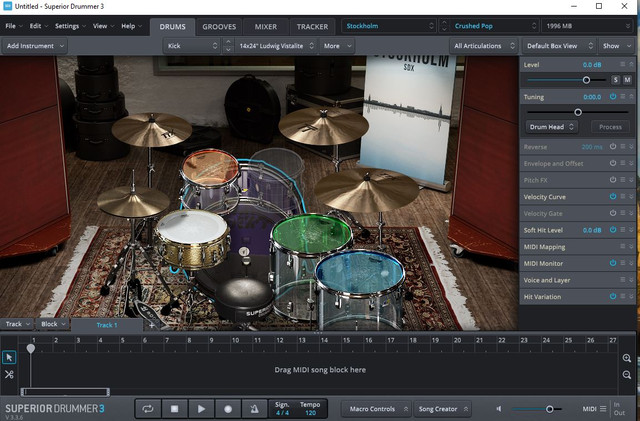Open the Crushed Pop preset selector
This screenshot has height=421, width=640.
(495, 26)
